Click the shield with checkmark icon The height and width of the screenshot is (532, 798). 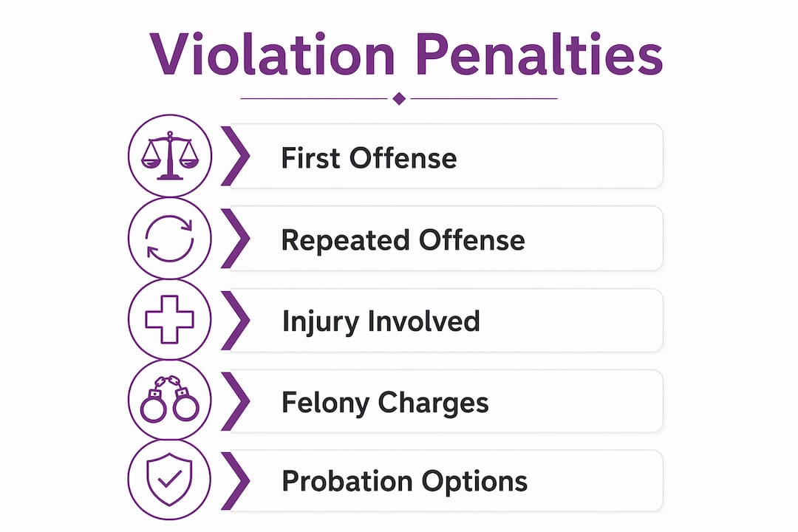coord(169,480)
